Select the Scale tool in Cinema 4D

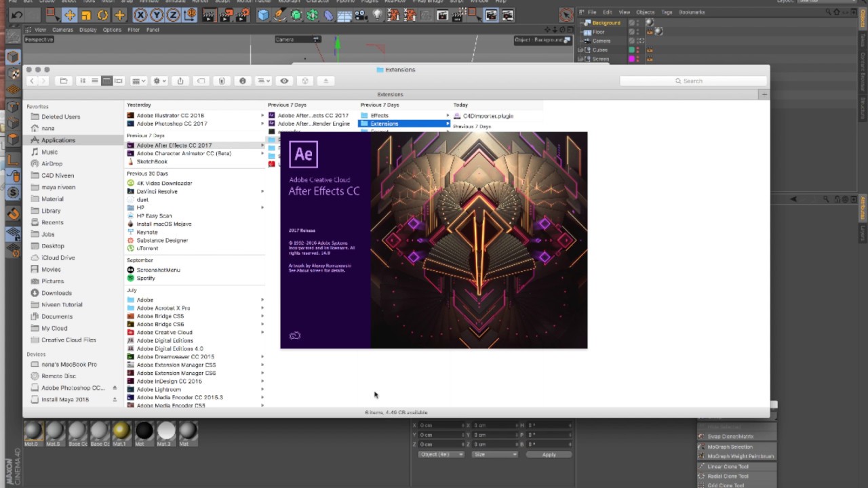(x=86, y=15)
